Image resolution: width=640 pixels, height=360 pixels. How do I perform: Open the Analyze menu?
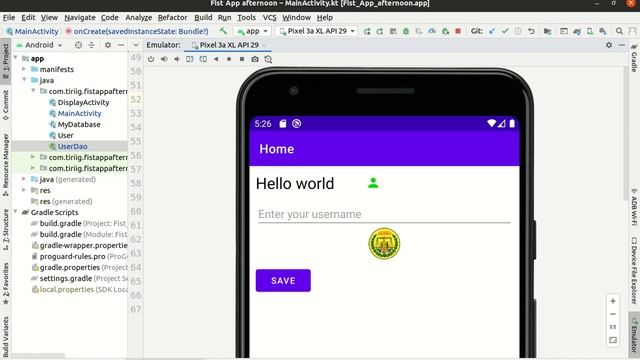[x=138, y=18]
